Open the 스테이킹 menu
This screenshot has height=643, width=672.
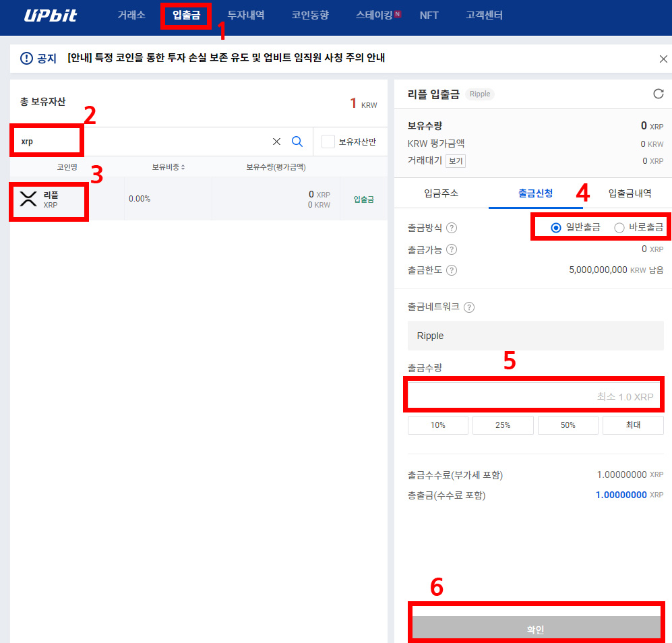click(x=375, y=15)
